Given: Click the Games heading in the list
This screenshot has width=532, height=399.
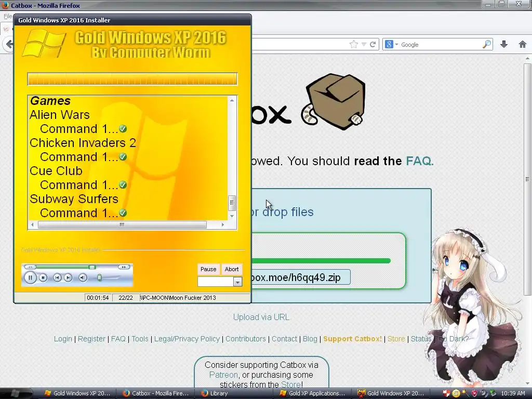Looking at the screenshot, I should [x=50, y=101].
